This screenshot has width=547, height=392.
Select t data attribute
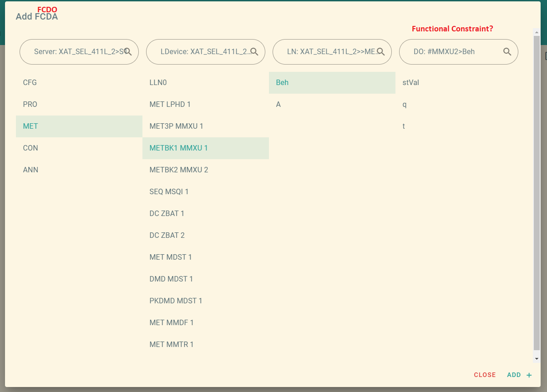point(459,126)
